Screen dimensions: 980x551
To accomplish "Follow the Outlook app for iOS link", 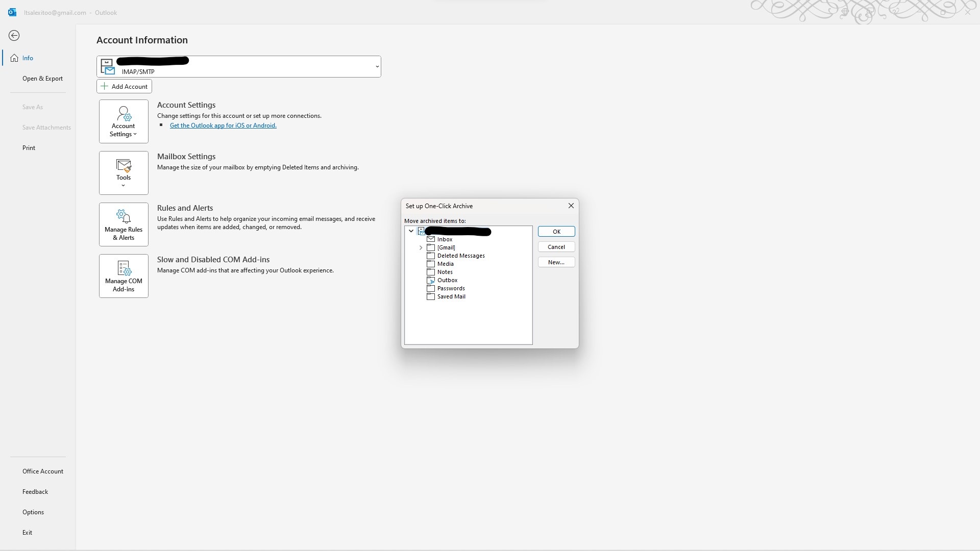I will tap(223, 126).
